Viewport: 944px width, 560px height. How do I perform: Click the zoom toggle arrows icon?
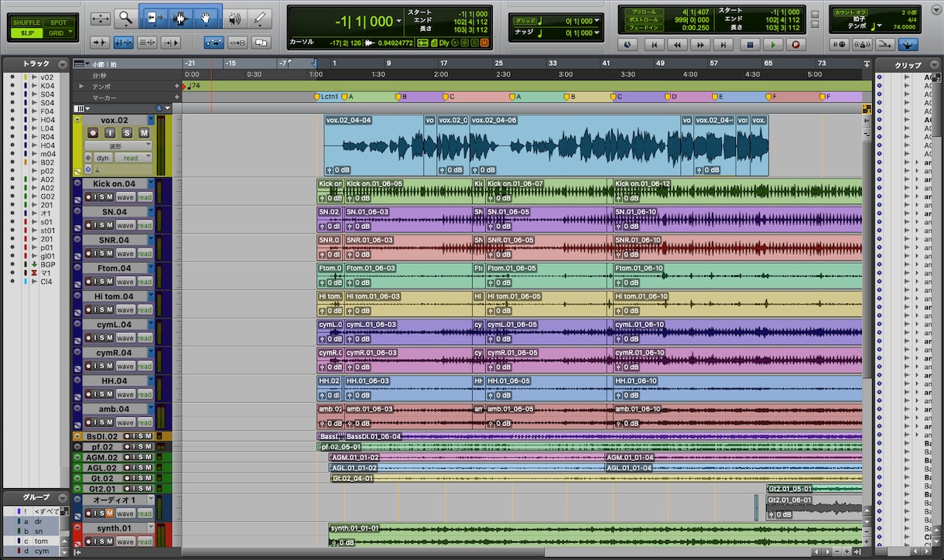pos(100,17)
